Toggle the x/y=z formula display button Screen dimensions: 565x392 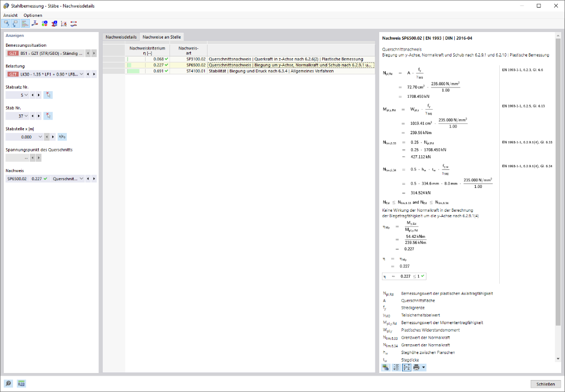pos(406,368)
